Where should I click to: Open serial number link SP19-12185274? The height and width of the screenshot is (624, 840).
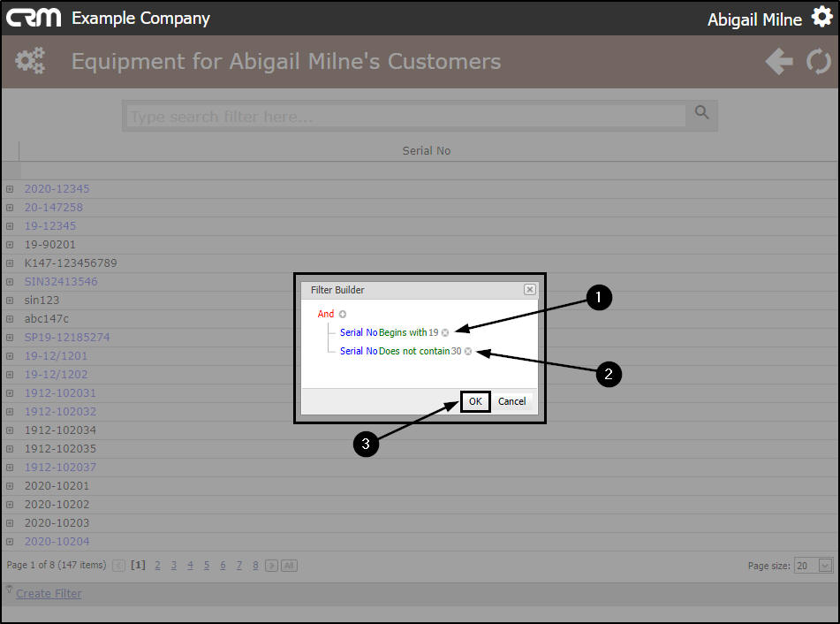point(67,338)
